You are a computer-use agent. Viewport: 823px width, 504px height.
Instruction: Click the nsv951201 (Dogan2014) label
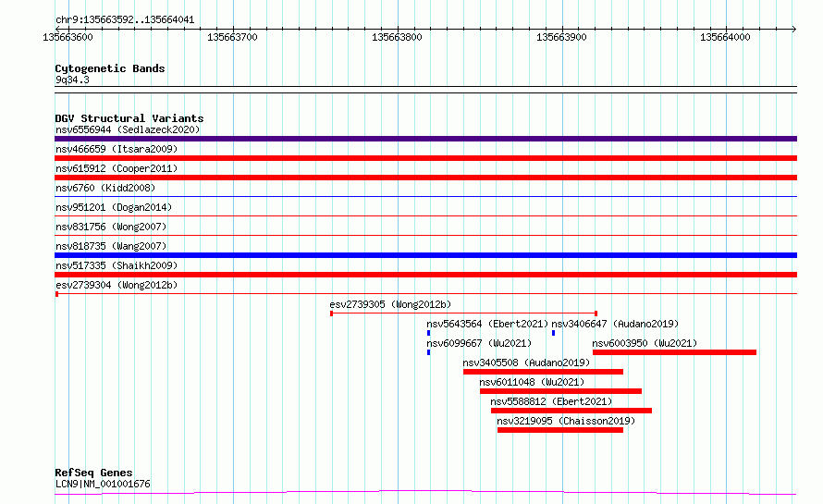click(x=114, y=207)
